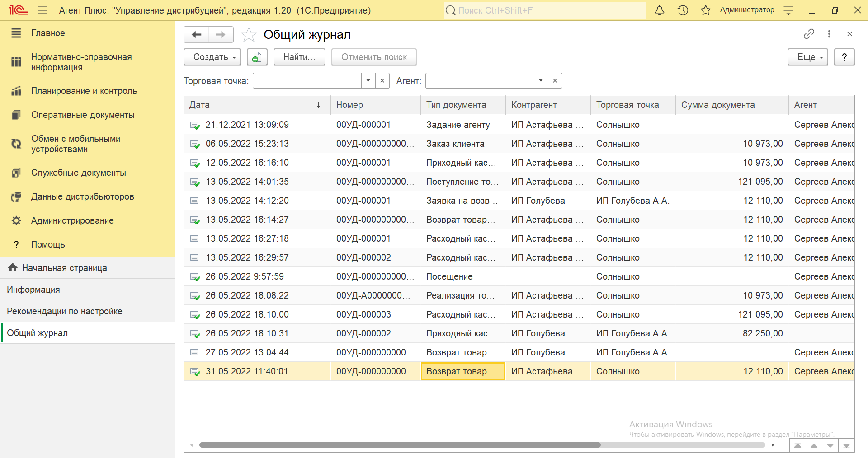Clear the Торговая точка filter field
Screen dimensions: 868x458
382,81
